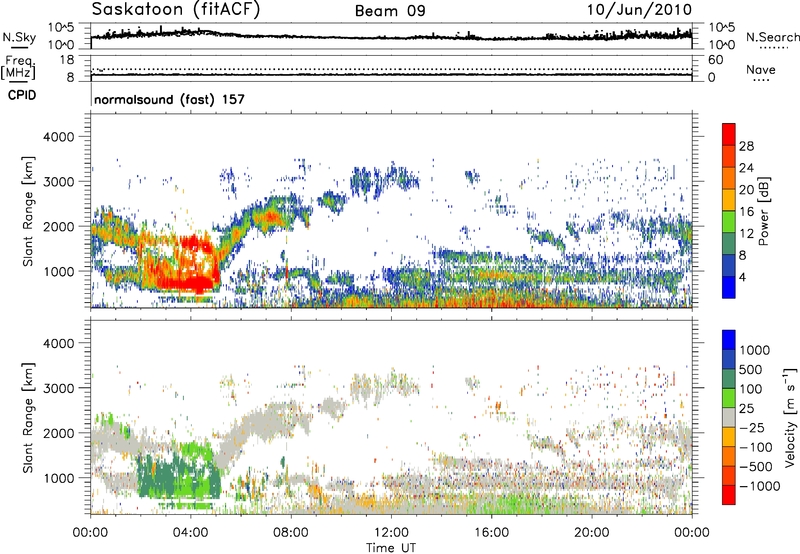Click the "Saskatoon (fitACF)" plot title
This screenshot has width=800, height=554.
pyautogui.click(x=175, y=10)
